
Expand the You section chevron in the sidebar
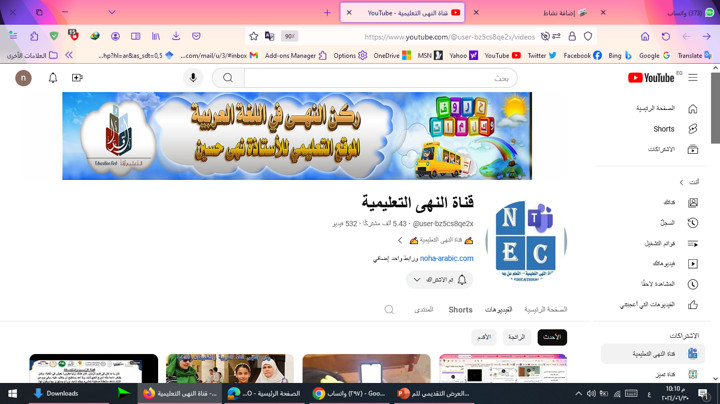[681, 182]
